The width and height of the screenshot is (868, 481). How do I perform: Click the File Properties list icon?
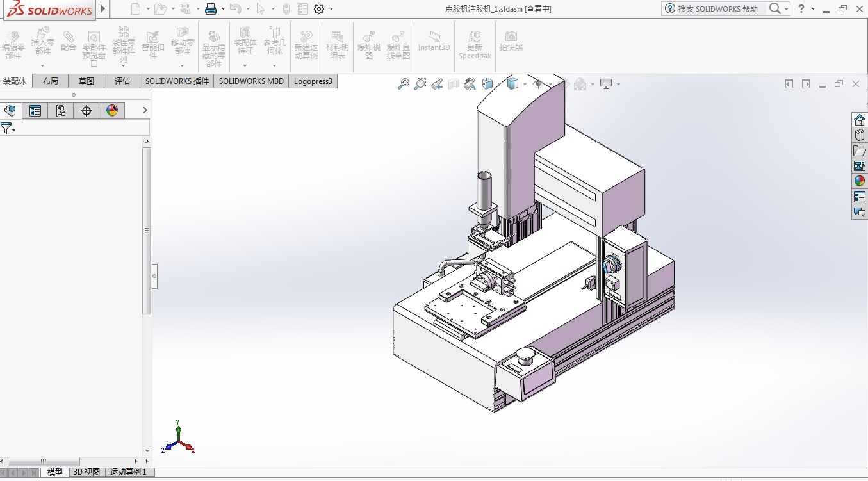tap(303, 9)
